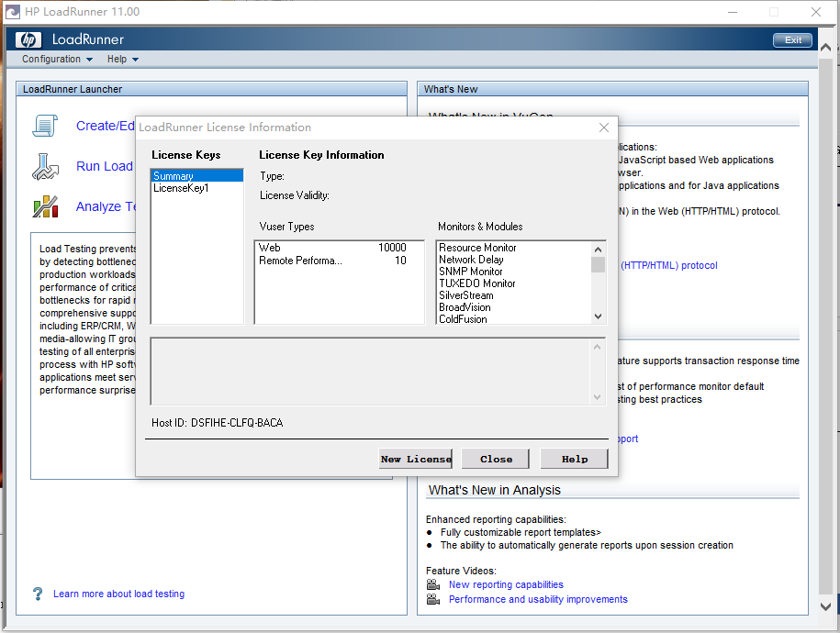
Task: Click main page scroll down arrow
Action: click(825, 606)
